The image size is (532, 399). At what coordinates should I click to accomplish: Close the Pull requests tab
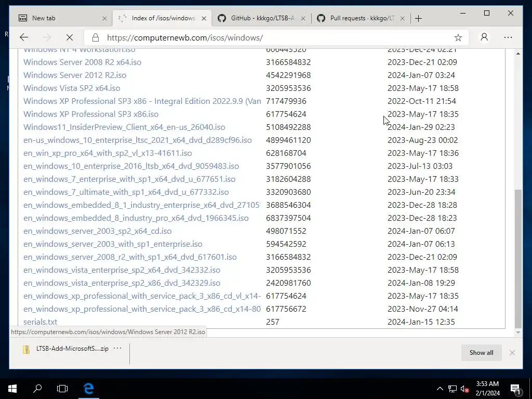403,18
